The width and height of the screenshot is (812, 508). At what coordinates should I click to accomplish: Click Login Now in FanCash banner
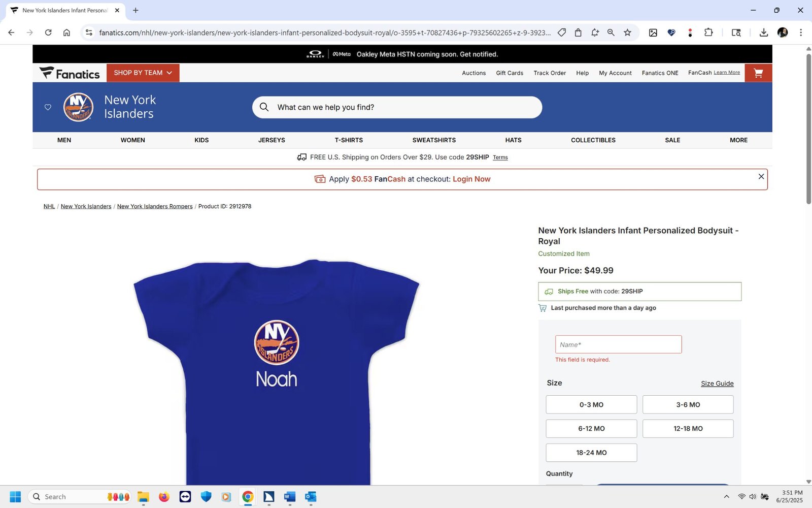click(x=471, y=179)
